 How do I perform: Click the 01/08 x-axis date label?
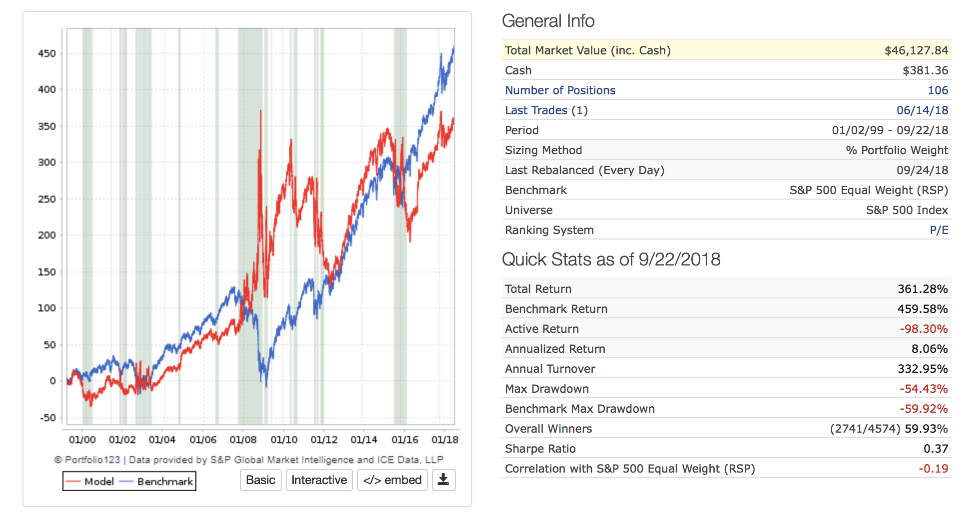pyautogui.click(x=243, y=440)
